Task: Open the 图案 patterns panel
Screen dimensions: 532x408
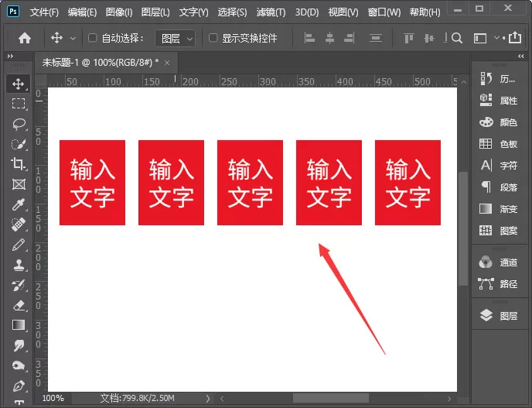Action: pyautogui.click(x=498, y=231)
